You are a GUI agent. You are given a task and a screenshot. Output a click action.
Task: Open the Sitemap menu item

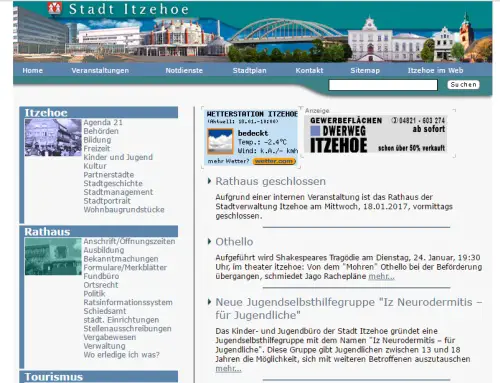pos(365,71)
